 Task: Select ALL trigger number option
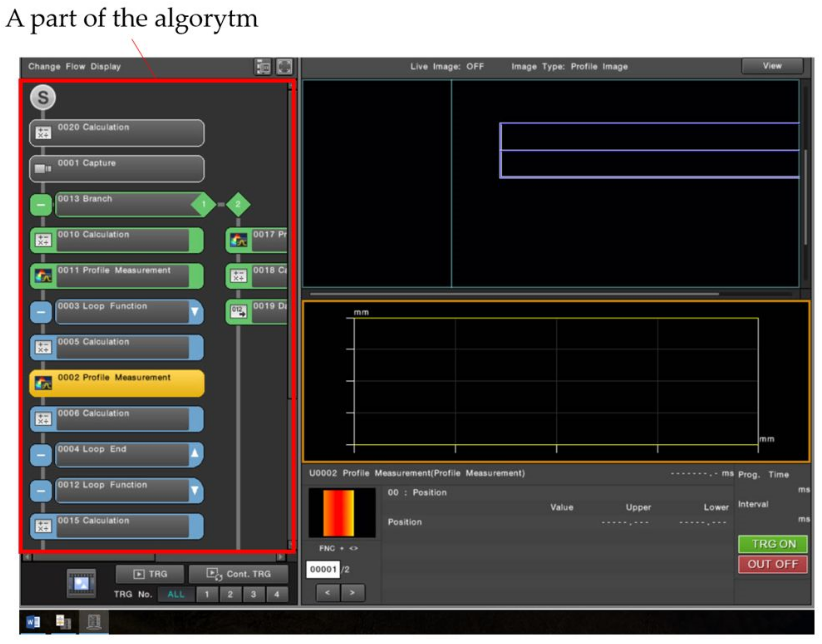pyautogui.click(x=176, y=595)
